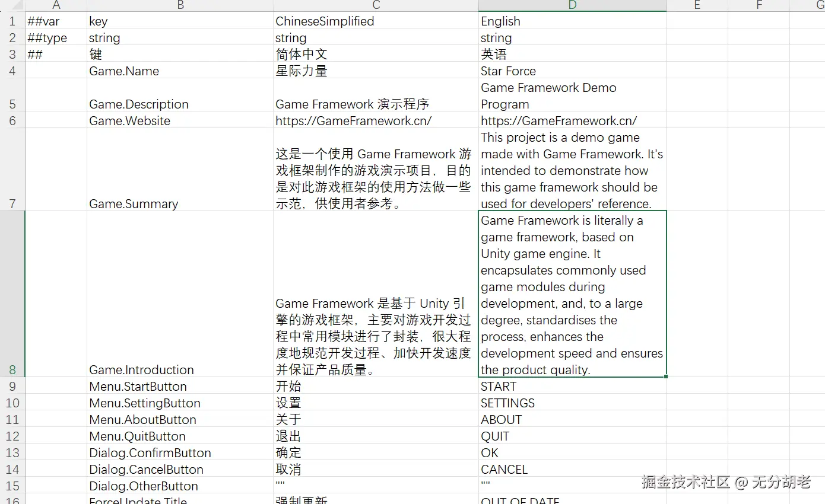This screenshot has width=825, height=504.
Task: Click the '开始' cell
Action: (x=376, y=386)
